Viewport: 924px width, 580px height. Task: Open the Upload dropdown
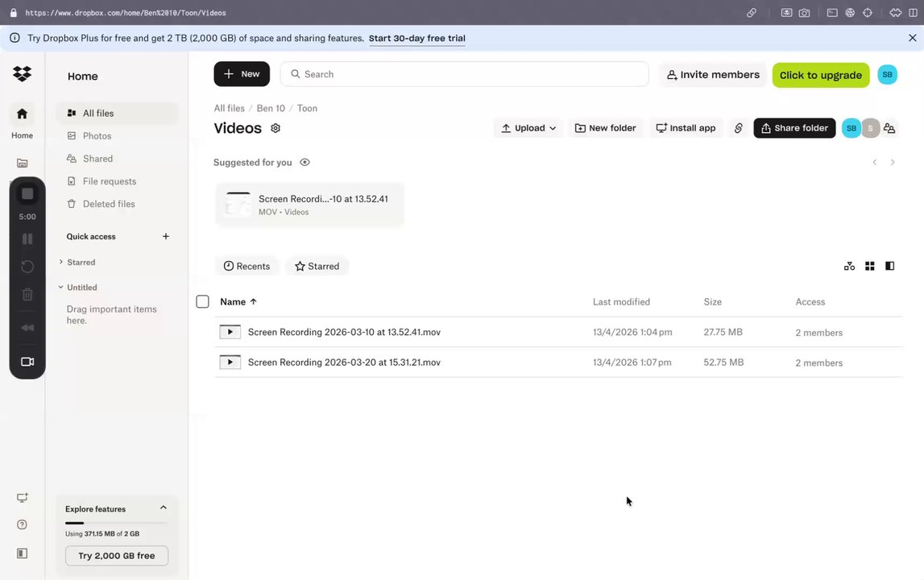coord(528,128)
